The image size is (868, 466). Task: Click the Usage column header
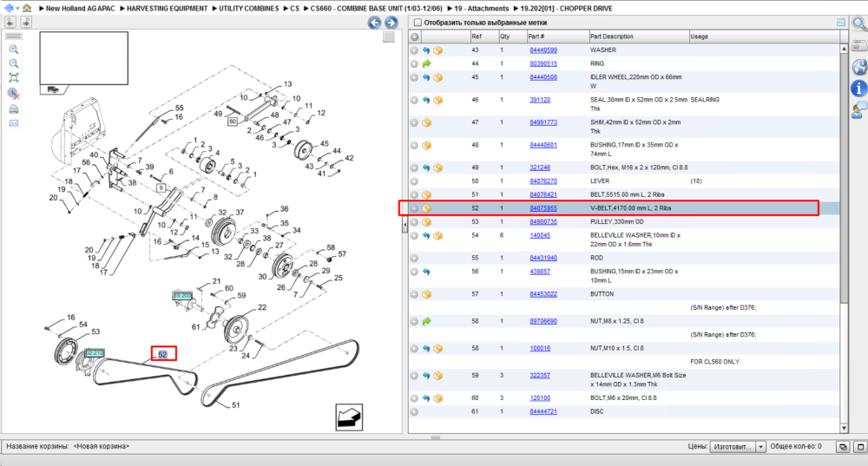click(764, 36)
